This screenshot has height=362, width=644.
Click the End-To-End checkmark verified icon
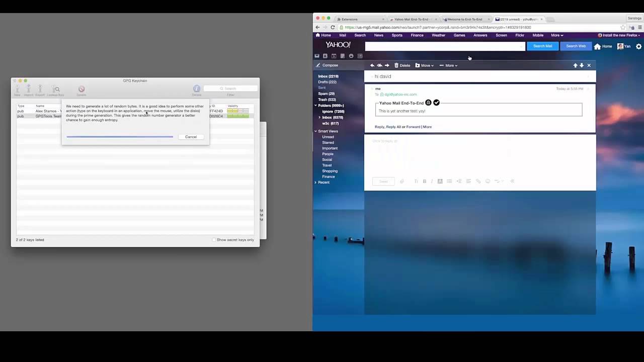pos(436,103)
